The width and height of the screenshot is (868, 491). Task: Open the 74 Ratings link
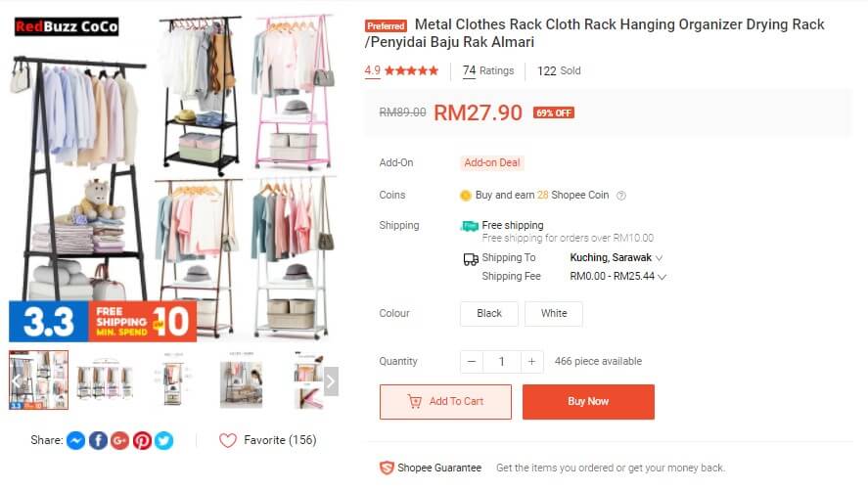click(x=488, y=70)
